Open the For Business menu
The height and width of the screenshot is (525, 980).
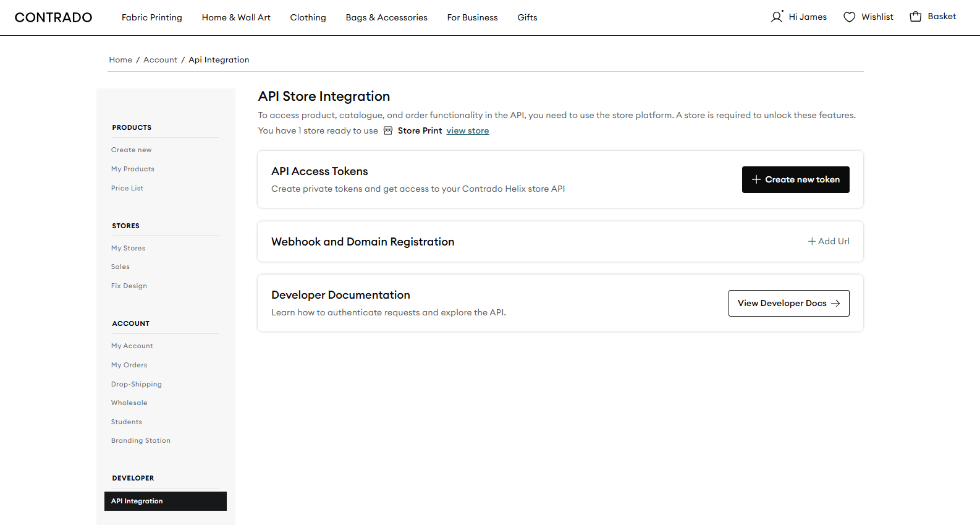(x=473, y=17)
